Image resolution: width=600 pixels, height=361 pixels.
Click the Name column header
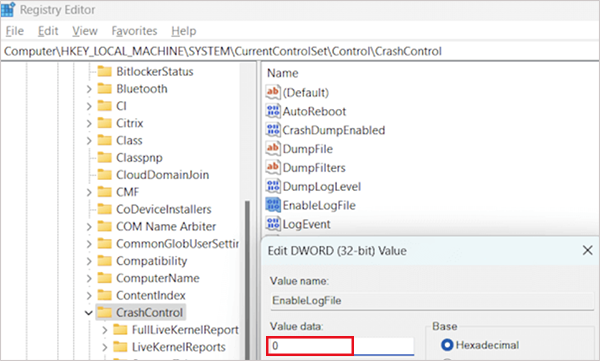[282, 73]
